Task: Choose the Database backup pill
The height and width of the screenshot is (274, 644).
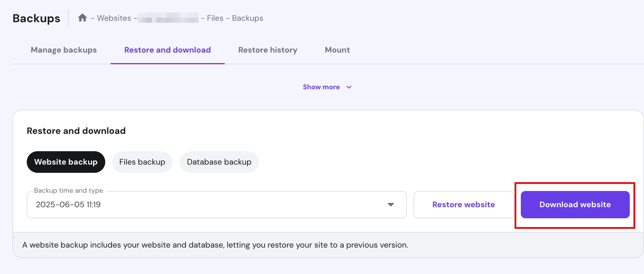Action: (x=219, y=162)
